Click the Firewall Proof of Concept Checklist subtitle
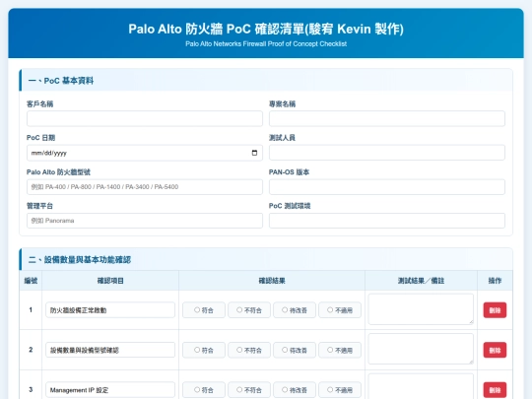The image size is (532, 399). (x=266, y=43)
